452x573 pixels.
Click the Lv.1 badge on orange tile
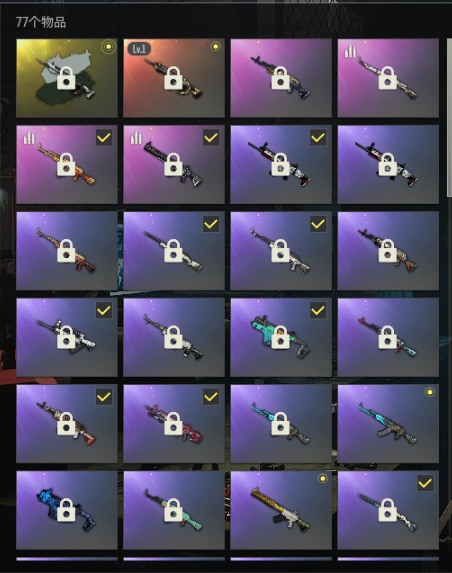[x=139, y=49]
